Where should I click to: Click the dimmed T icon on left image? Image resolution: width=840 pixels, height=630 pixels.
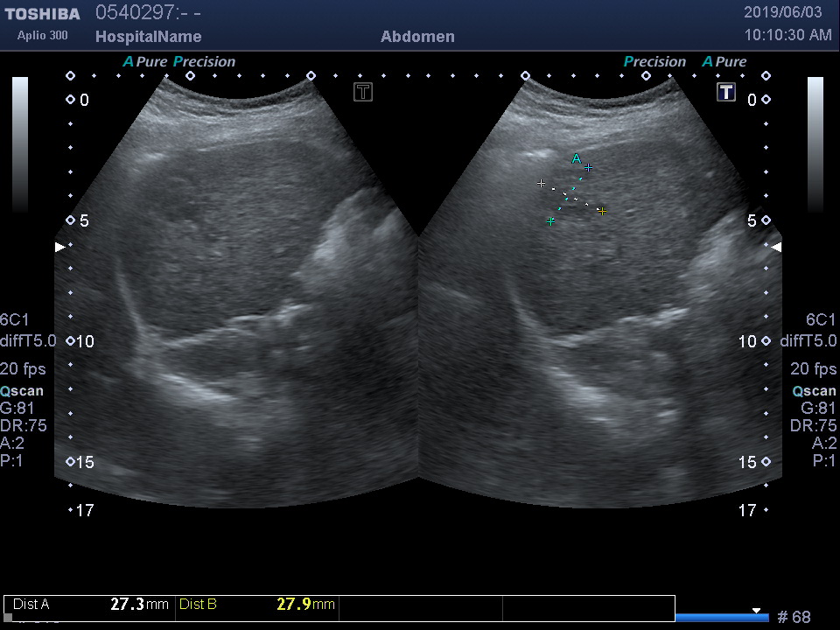[x=363, y=92]
